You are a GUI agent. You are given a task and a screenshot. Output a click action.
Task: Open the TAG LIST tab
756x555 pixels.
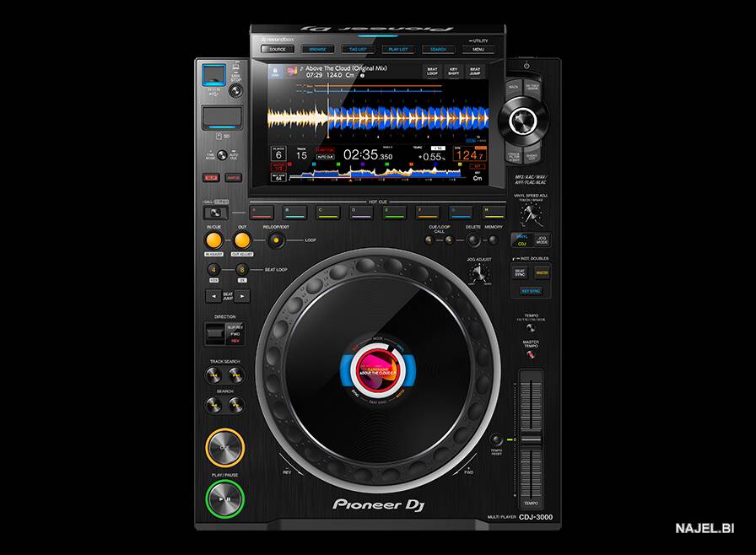pyautogui.click(x=358, y=49)
